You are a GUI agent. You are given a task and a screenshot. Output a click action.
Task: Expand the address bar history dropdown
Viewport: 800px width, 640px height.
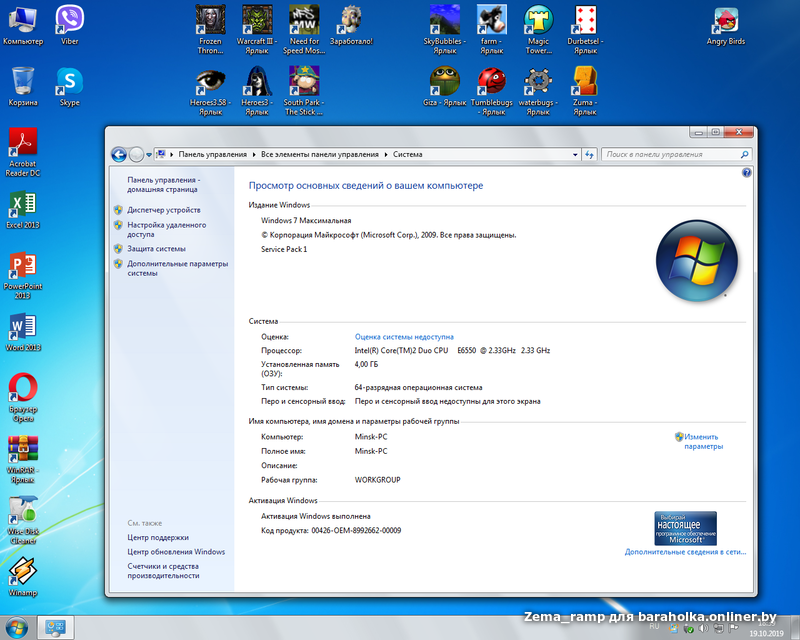(x=575, y=154)
